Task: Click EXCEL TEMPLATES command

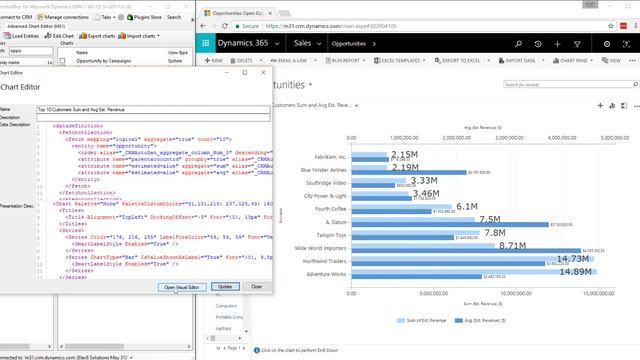Action: (x=397, y=60)
